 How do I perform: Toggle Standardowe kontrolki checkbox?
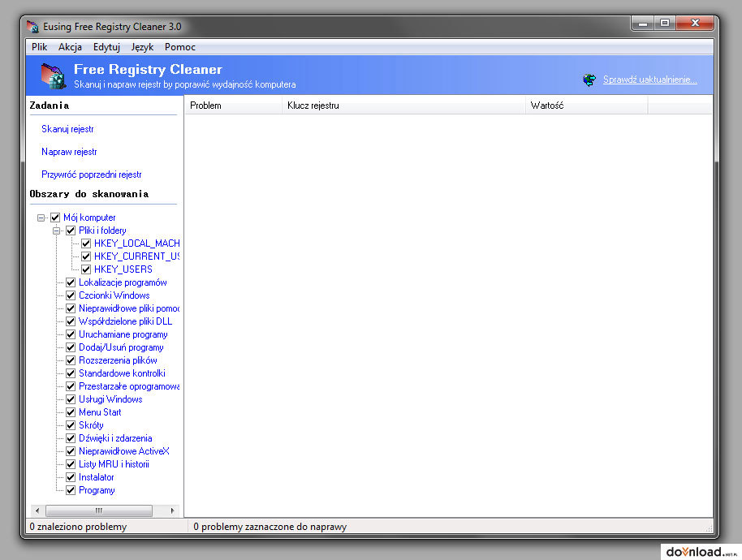[x=71, y=373]
